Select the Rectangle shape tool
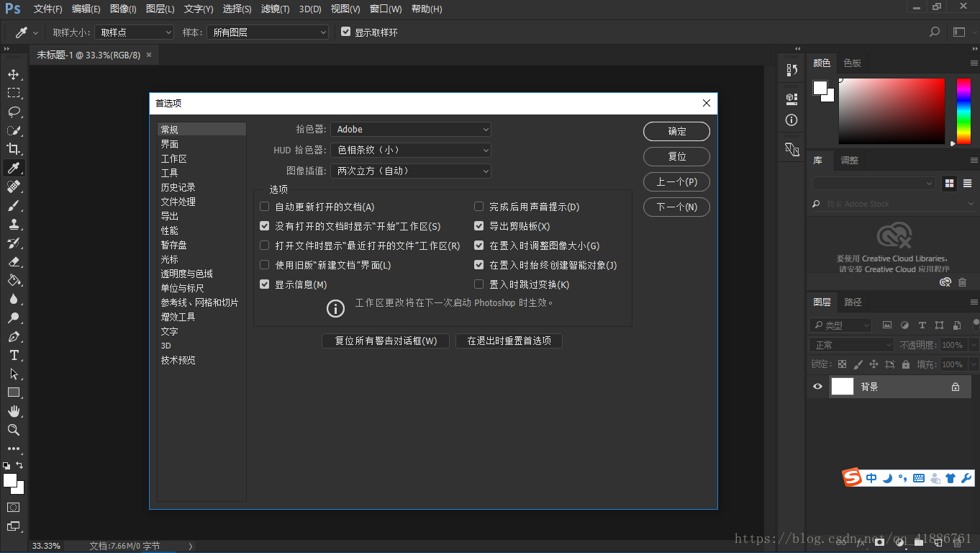This screenshot has width=980, height=553. [14, 392]
